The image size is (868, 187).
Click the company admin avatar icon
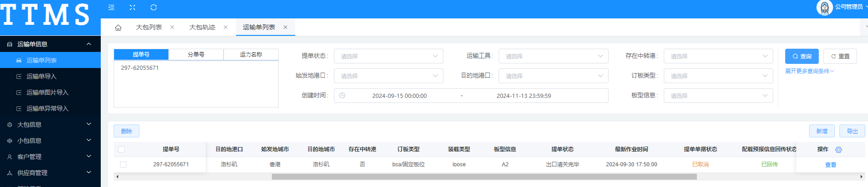click(824, 7)
